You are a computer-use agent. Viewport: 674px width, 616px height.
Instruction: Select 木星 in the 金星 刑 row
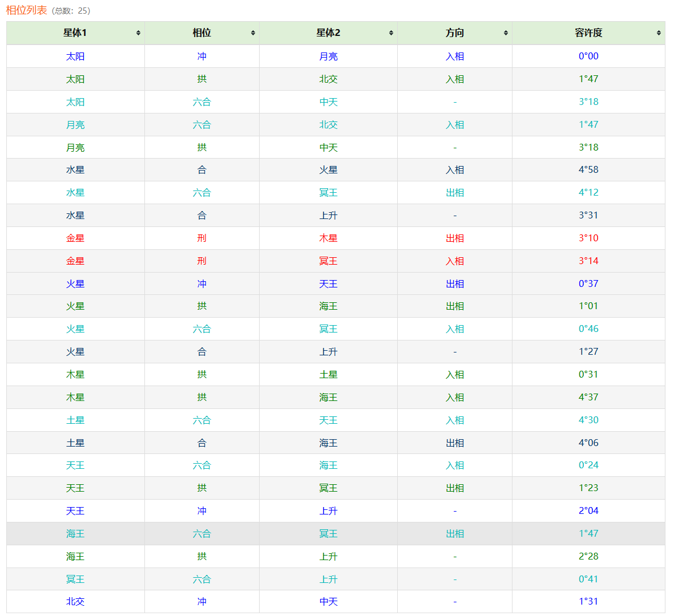tap(328, 238)
